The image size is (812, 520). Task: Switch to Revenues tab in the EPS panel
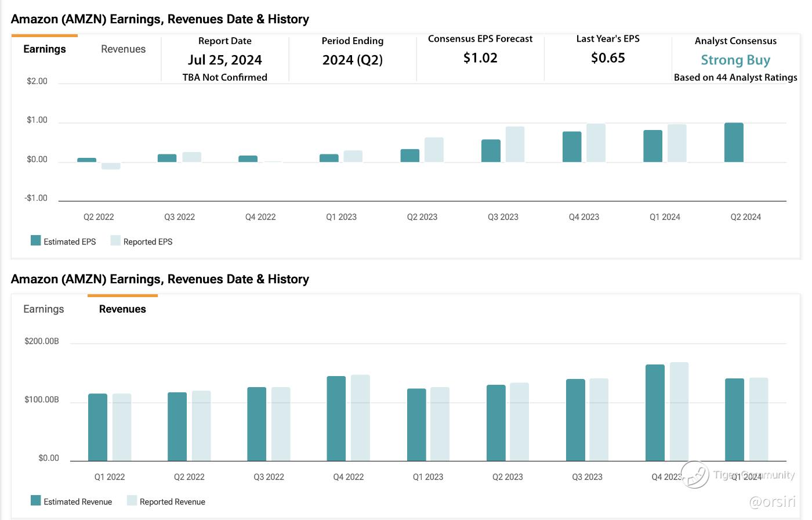[x=123, y=49]
